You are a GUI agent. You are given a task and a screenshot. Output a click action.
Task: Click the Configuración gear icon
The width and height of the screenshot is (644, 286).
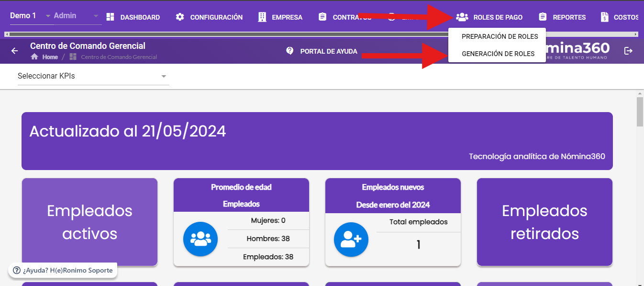click(x=180, y=17)
